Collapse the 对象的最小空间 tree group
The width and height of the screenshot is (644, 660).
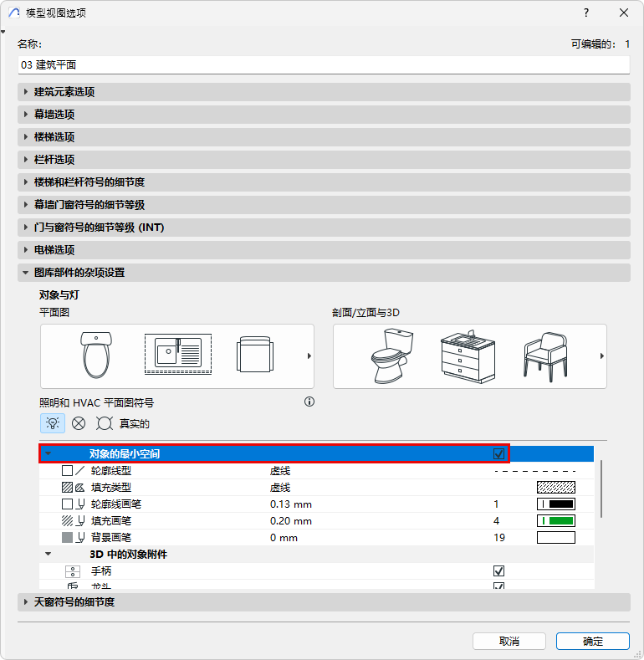[49, 453]
